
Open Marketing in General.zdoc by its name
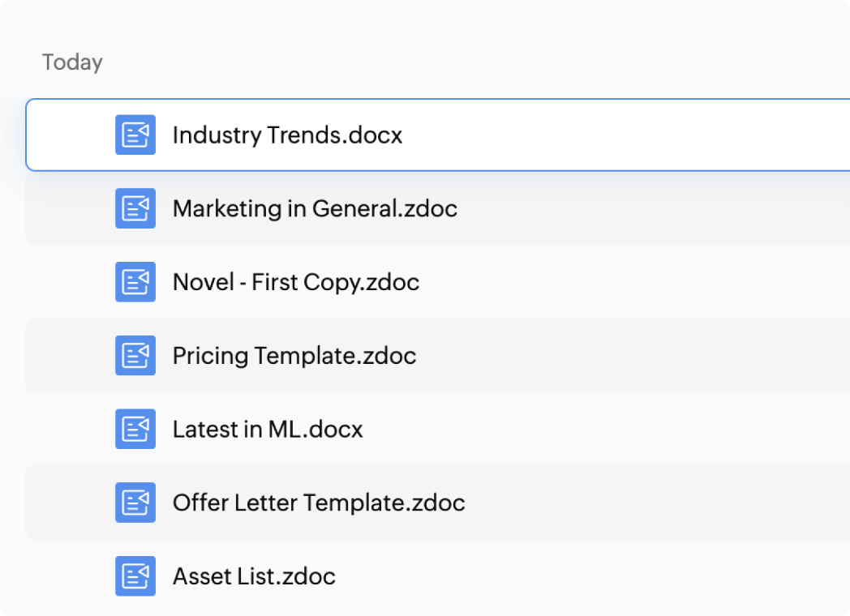[315, 208]
